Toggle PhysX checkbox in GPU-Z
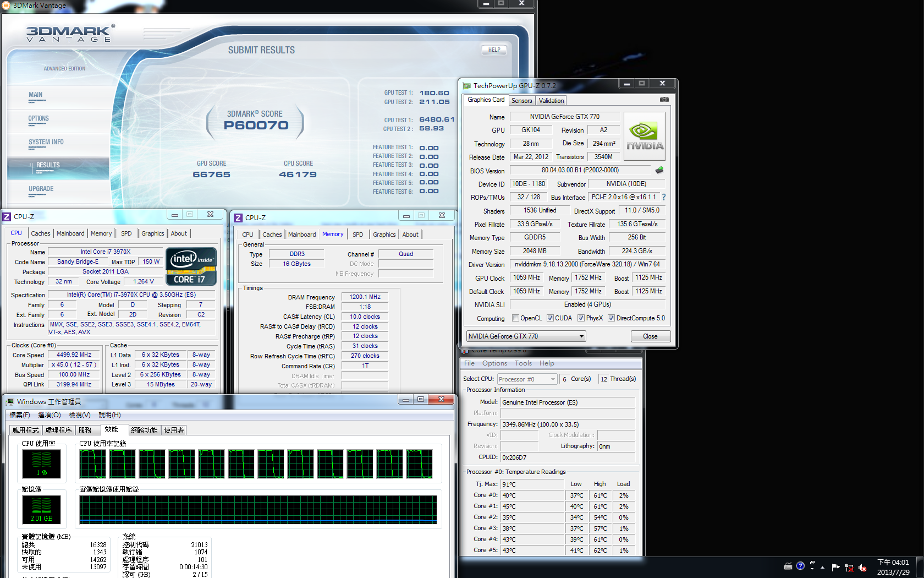This screenshot has width=924, height=578. [x=581, y=318]
